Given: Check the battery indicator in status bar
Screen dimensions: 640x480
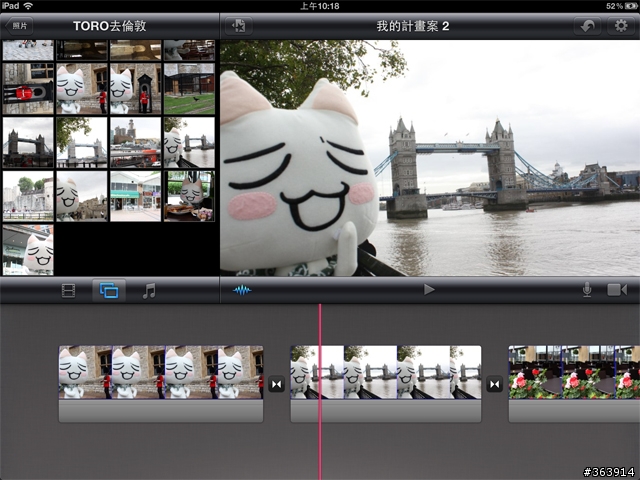Looking at the screenshot, I should pos(631,6).
